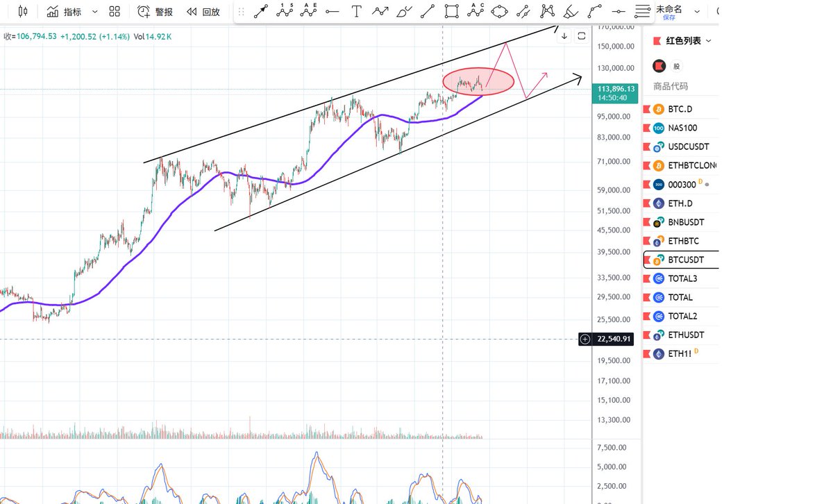
Task: Click the scroll-to-latest down arrow button
Action: pos(564,35)
